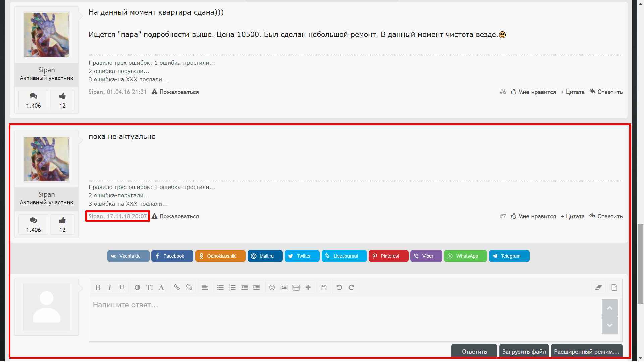Toggle italic formatting in reply editor

110,287
